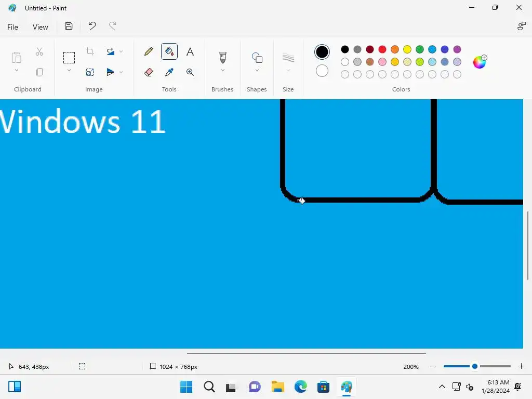This screenshot has width=532, height=399.
Task: Pick the red color swatch
Action: [x=382, y=49]
